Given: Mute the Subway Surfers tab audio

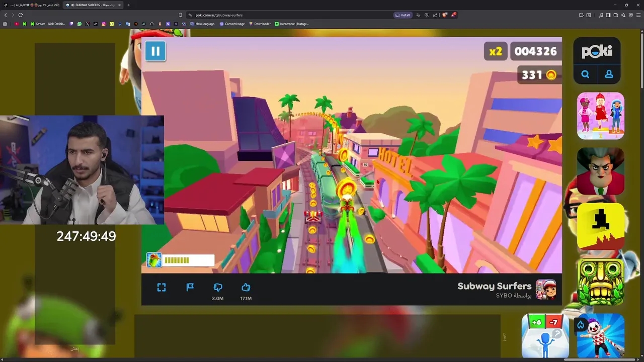Looking at the screenshot, I should pyautogui.click(x=73, y=5).
